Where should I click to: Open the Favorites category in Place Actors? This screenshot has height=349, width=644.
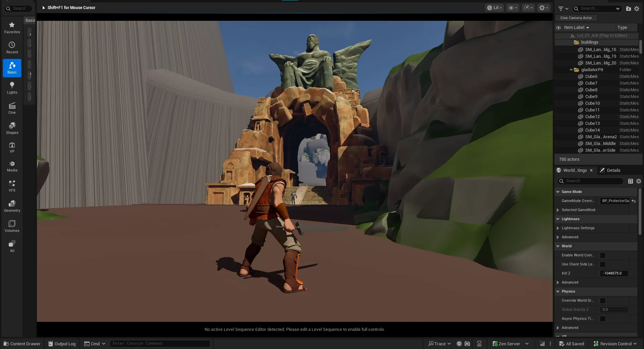pos(12,28)
